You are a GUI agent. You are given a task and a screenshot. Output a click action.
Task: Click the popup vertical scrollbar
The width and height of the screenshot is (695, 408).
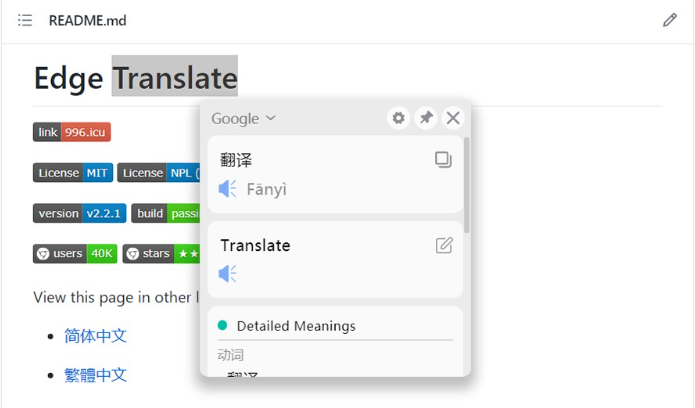click(x=466, y=185)
